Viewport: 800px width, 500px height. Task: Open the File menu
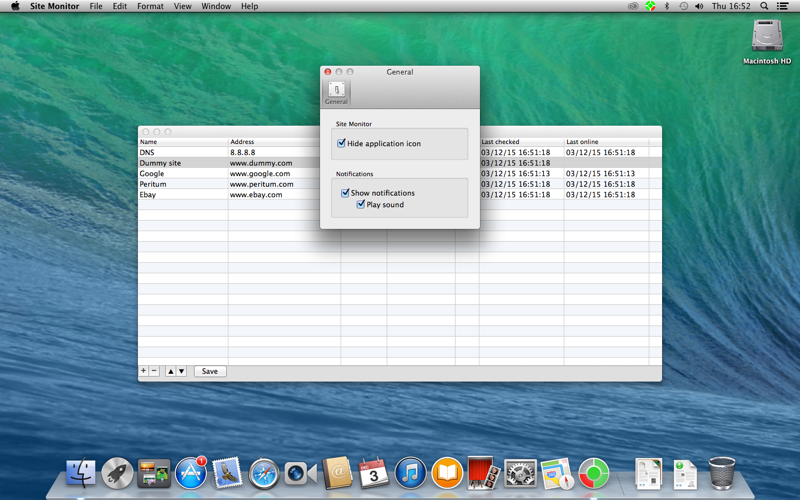pyautogui.click(x=96, y=6)
